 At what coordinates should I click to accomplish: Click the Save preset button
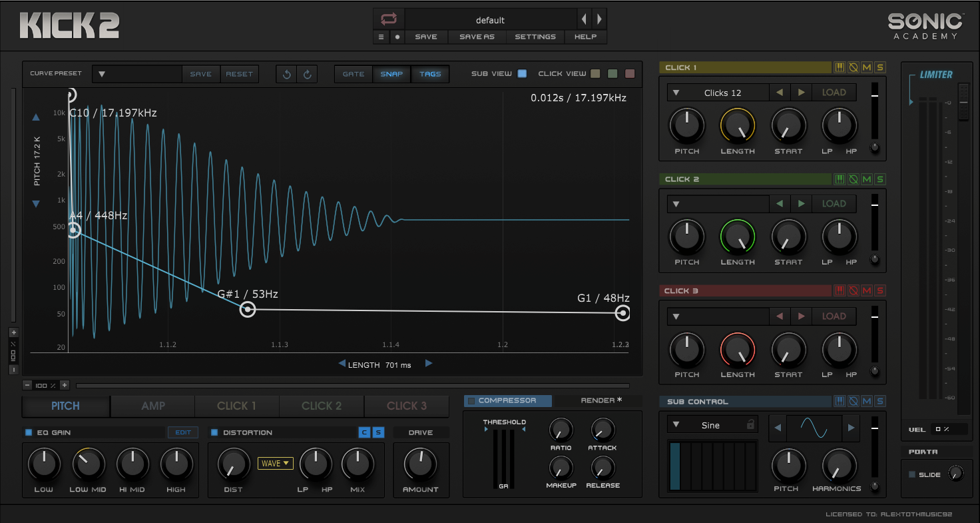point(426,37)
